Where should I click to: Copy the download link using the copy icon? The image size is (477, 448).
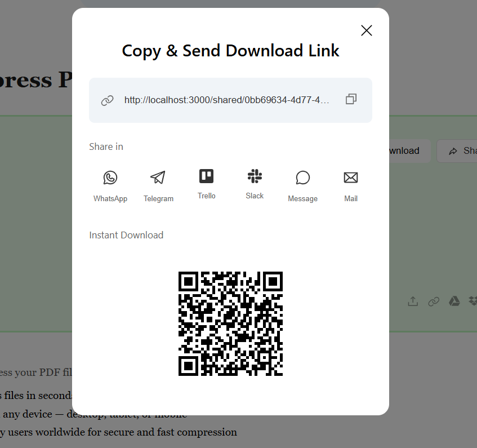coord(351,99)
